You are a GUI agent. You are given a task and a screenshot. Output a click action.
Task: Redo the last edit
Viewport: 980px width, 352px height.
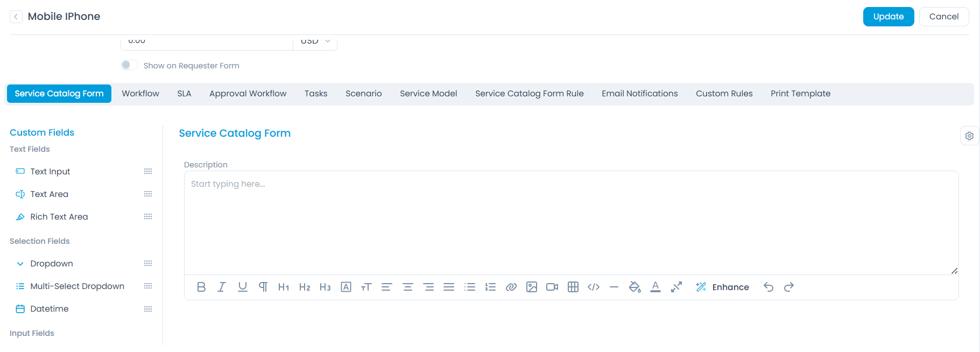(x=789, y=287)
